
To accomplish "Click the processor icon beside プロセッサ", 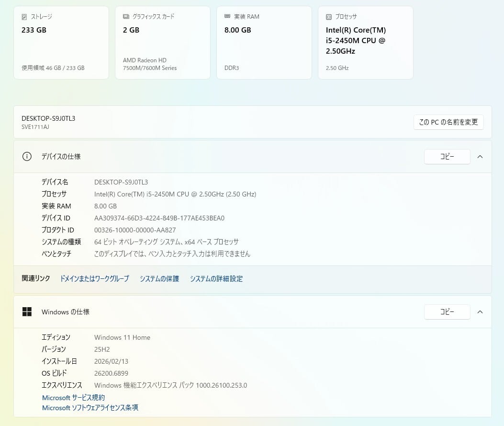I will 329,17.
